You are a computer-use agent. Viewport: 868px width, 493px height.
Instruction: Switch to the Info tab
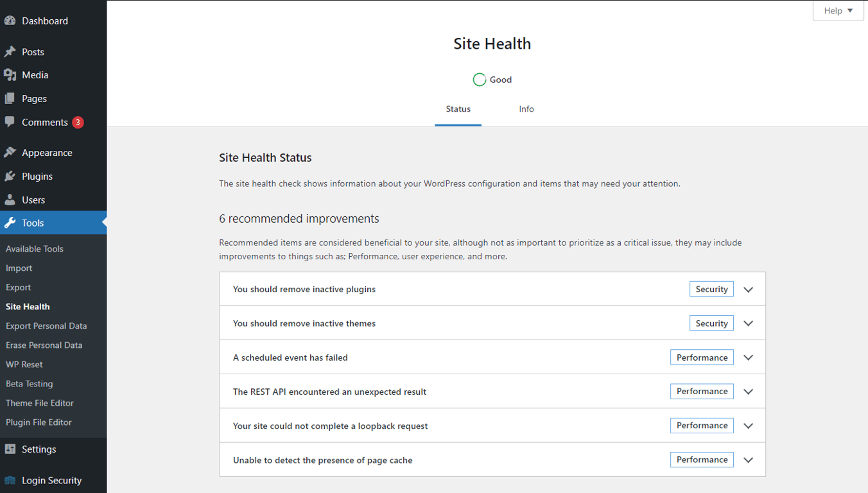point(526,108)
